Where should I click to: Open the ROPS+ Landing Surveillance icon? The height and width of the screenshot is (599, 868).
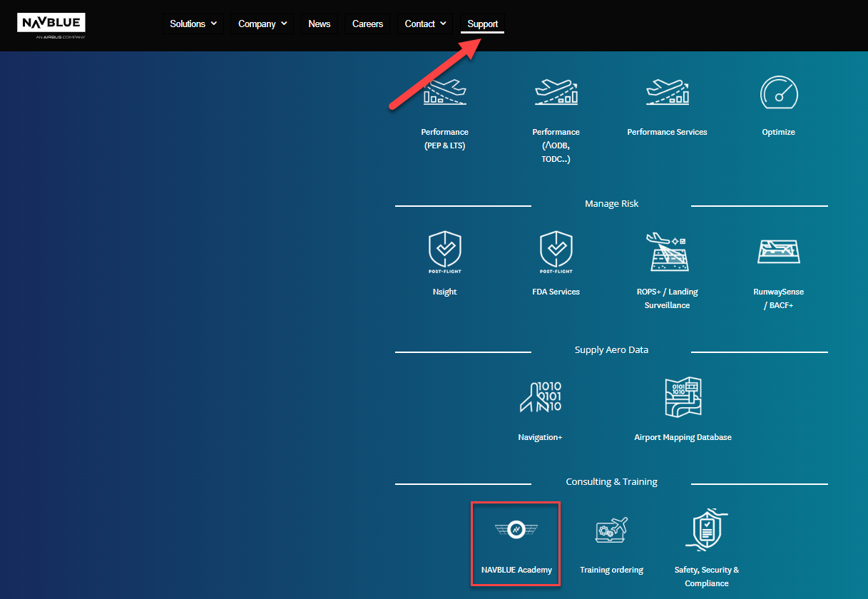click(x=667, y=252)
